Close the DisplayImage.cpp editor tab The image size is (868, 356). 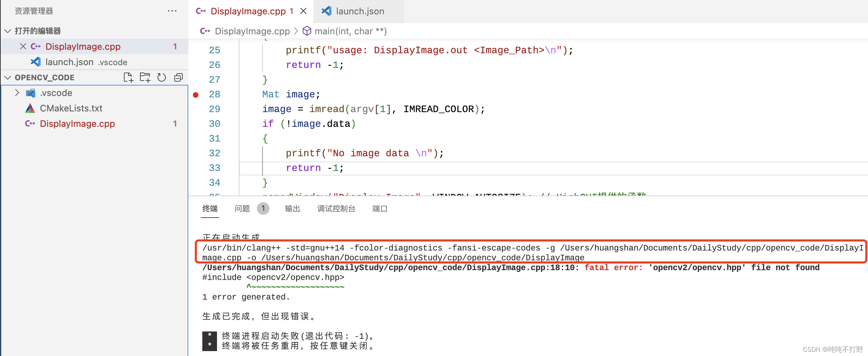(x=303, y=11)
